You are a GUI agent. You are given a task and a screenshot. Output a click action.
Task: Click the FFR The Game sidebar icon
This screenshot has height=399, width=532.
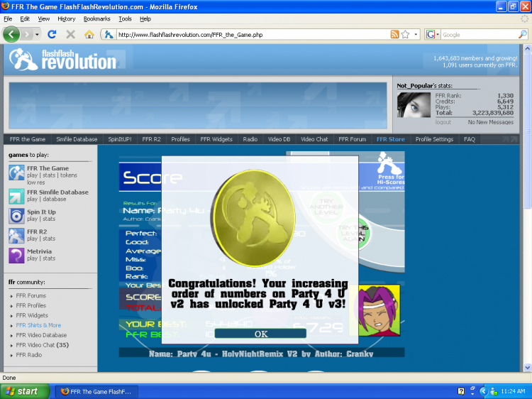tap(16, 173)
